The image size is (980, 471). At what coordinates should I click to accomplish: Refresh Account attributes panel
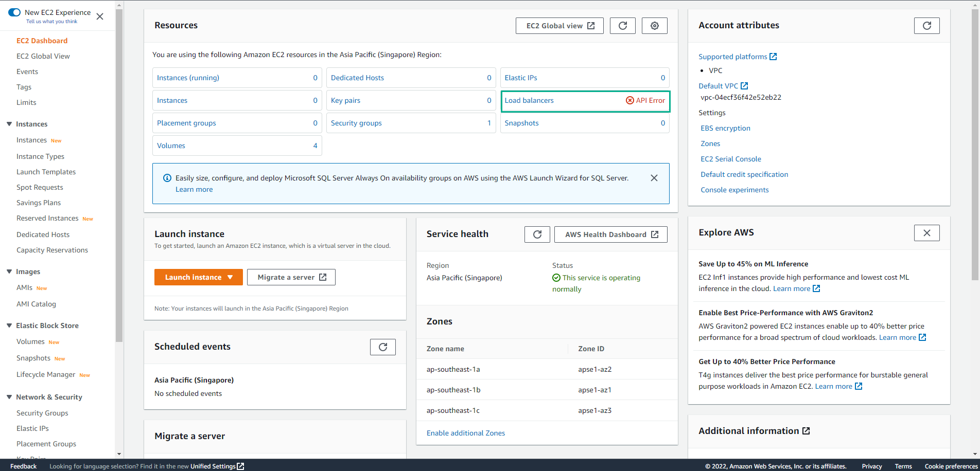point(927,26)
